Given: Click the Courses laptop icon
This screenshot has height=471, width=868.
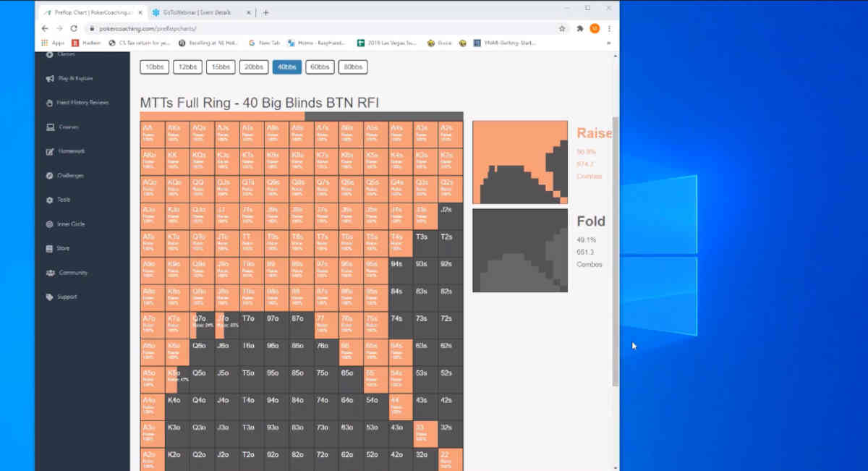Looking at the screenshot, I should point(50,127).
